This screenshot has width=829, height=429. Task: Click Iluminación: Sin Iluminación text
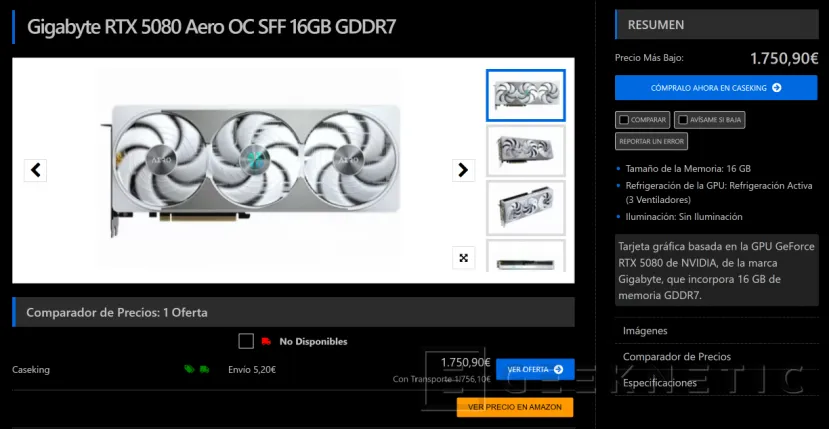[684, 217]
